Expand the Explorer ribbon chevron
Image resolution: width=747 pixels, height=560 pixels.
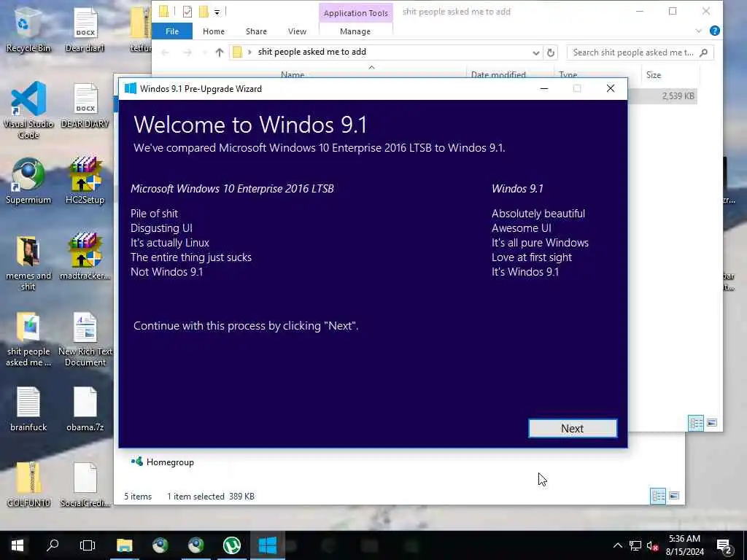(x=699, y=31)
